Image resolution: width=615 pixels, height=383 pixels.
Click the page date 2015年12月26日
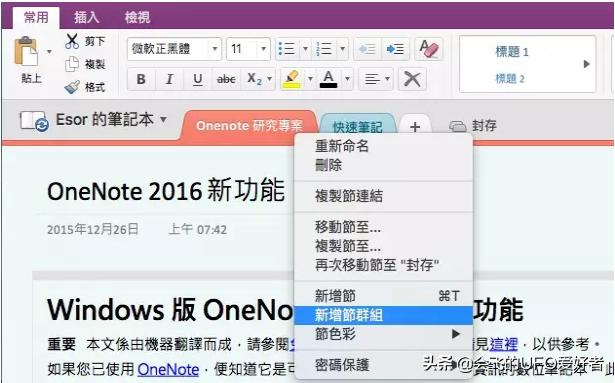tap(93, 229)
